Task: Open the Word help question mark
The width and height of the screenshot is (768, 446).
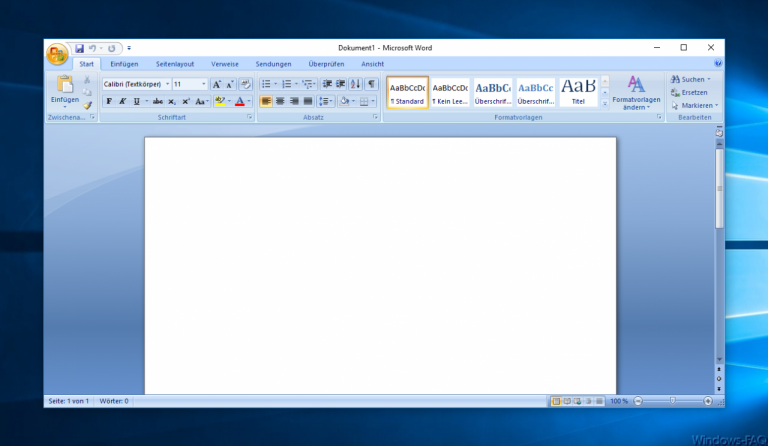Action: 718,64
